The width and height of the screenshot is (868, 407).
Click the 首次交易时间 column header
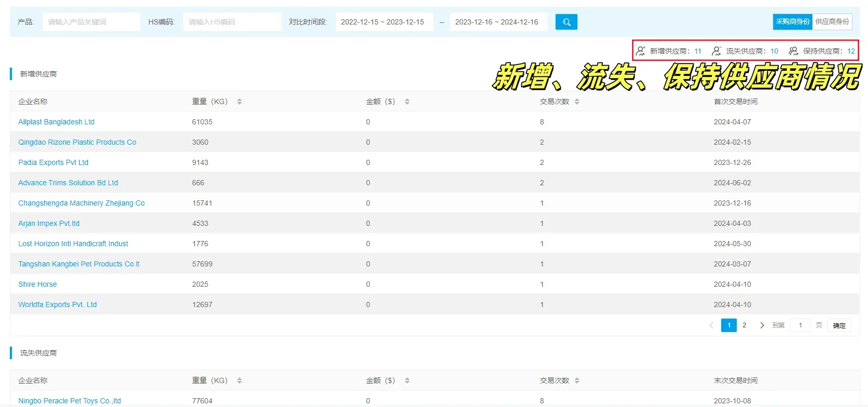tap(735, 101)
